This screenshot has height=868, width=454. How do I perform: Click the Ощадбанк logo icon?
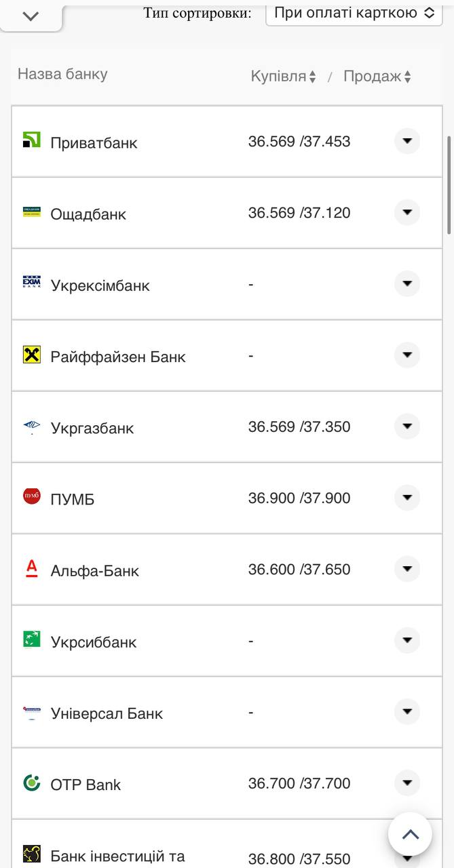pyautogui.click(x=32, y=212)
